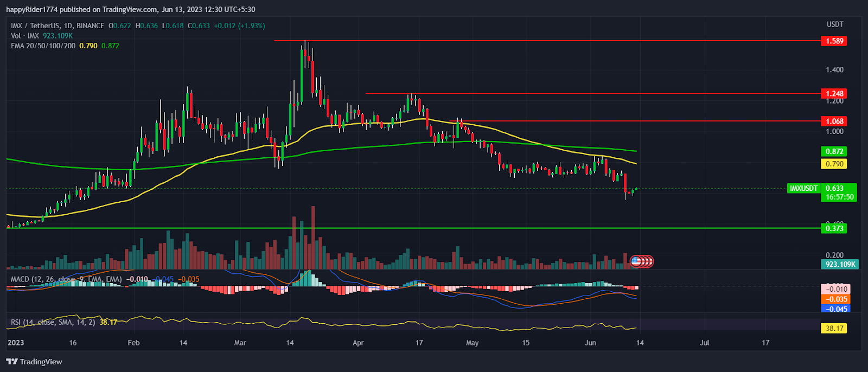This screenshot has width=868, height=372.
Task: Click the Jun label on time axis
Action: [x=590, y=343]
